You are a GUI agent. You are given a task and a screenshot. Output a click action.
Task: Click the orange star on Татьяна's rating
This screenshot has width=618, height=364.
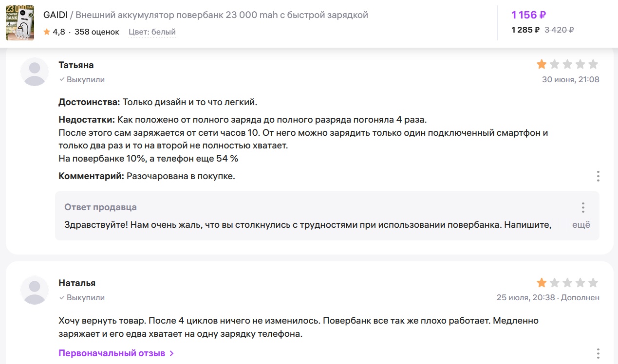542,64
